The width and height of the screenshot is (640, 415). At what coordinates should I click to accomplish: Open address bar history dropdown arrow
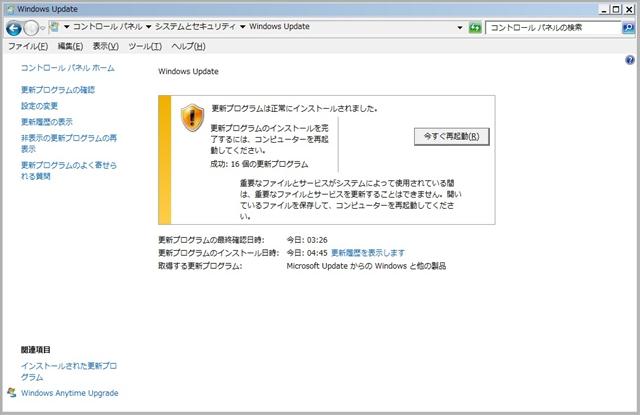tap(460, 28)
